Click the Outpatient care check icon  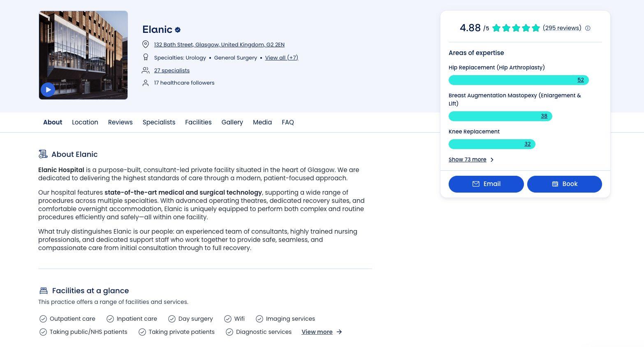[43, 319]
